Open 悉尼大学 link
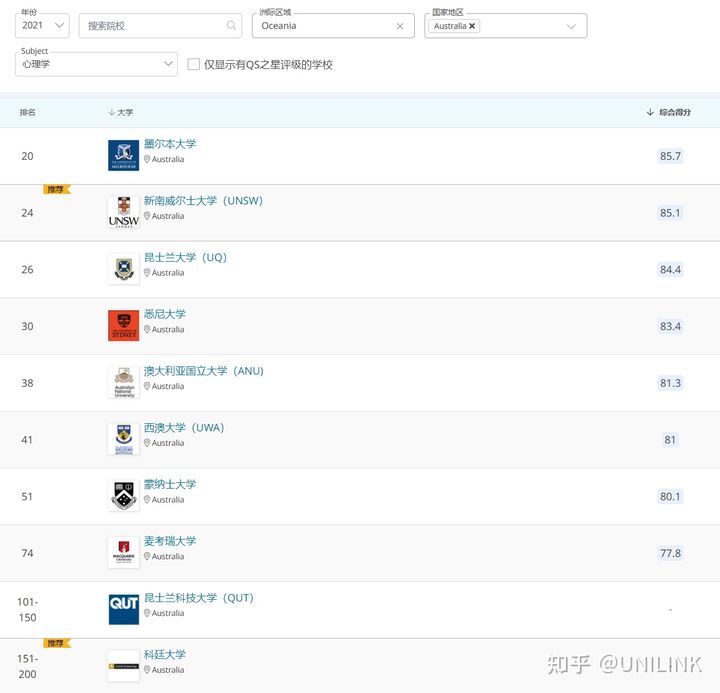Screen dimensions: 720x693 (165, 314)
